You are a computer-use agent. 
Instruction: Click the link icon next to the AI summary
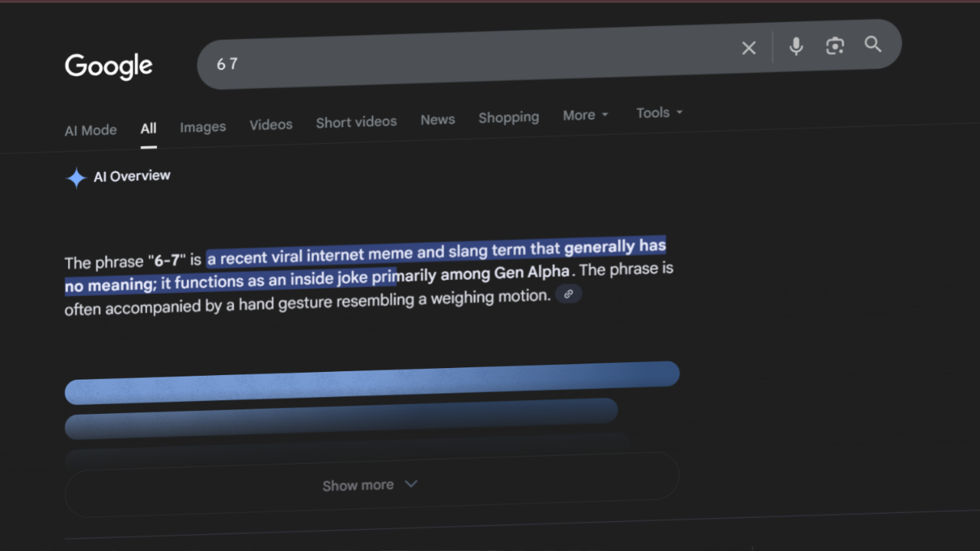[568, 293]
